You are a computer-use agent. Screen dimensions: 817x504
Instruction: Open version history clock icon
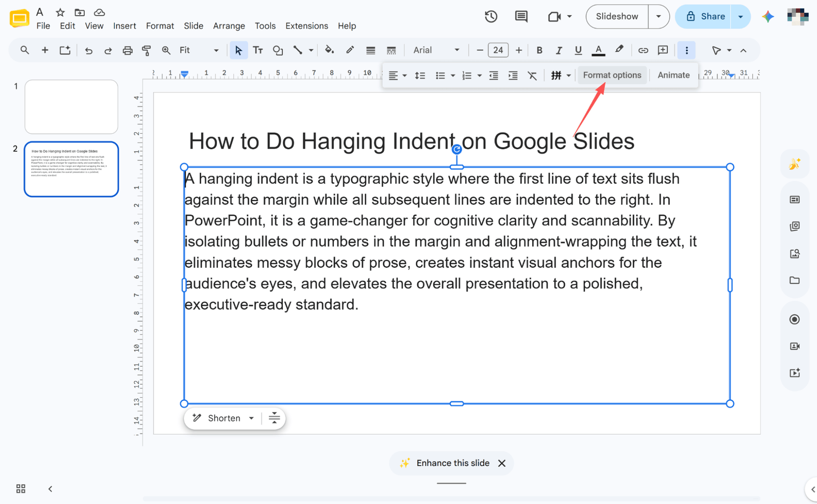[491, 16]
